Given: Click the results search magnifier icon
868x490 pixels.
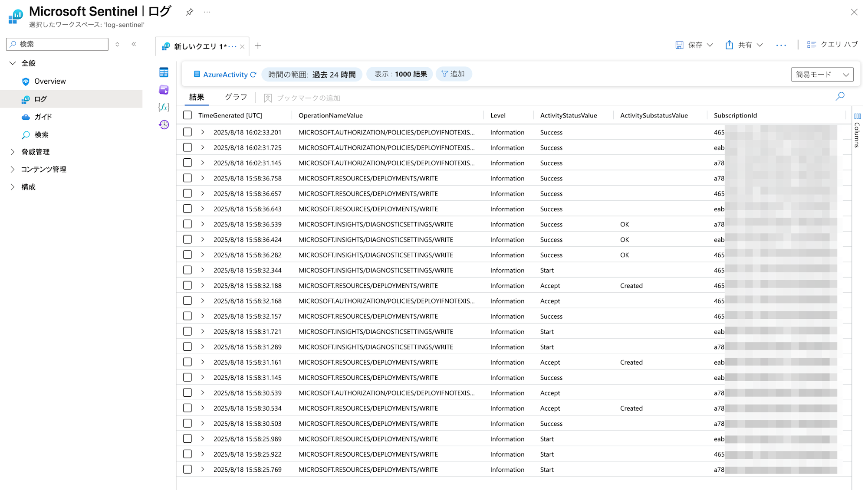Looking at the screenshot, I should [840, 96].
